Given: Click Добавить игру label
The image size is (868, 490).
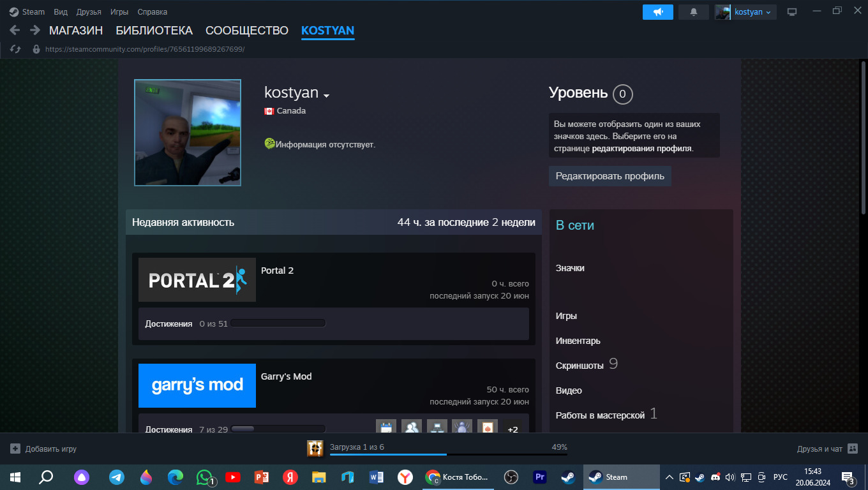Looking at the screenshot, I should 51,449.
